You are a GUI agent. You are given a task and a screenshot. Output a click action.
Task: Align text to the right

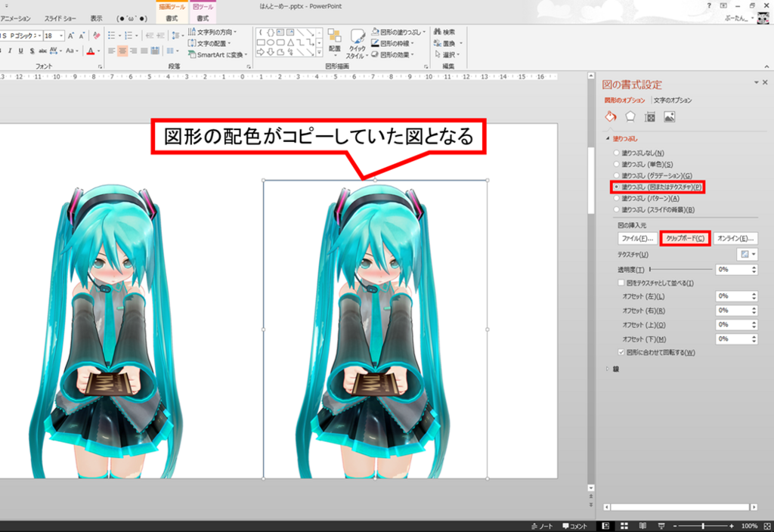(133, 51)
